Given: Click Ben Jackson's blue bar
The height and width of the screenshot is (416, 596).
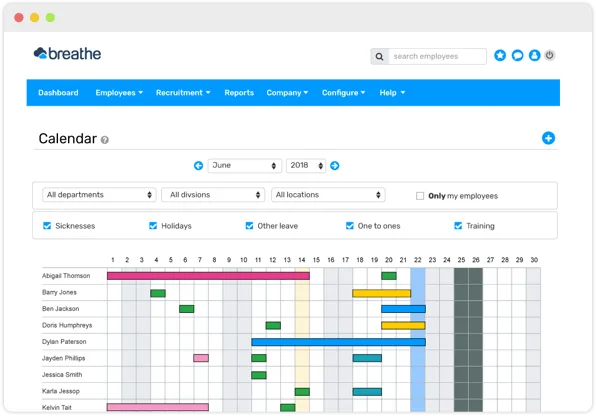Looking at the screenshot, I should coord(403,309).
